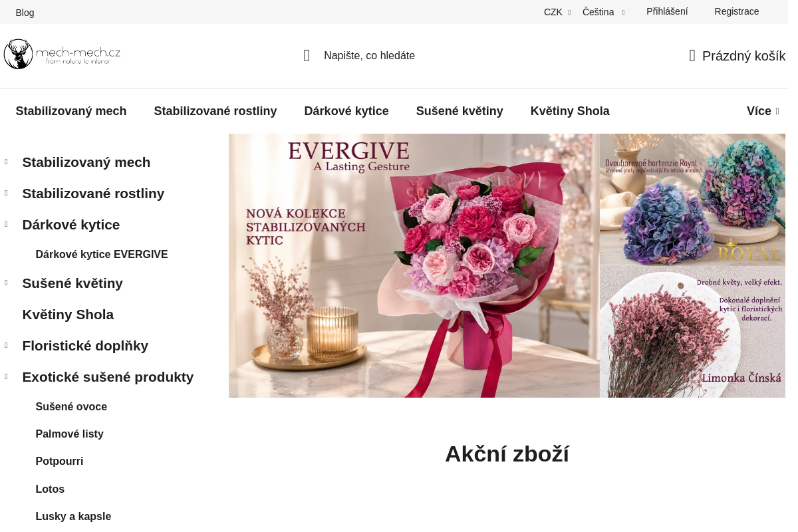Screen dimensions: 798x532
Task: Open Lotos subcategory
Action: coord(50,489)
